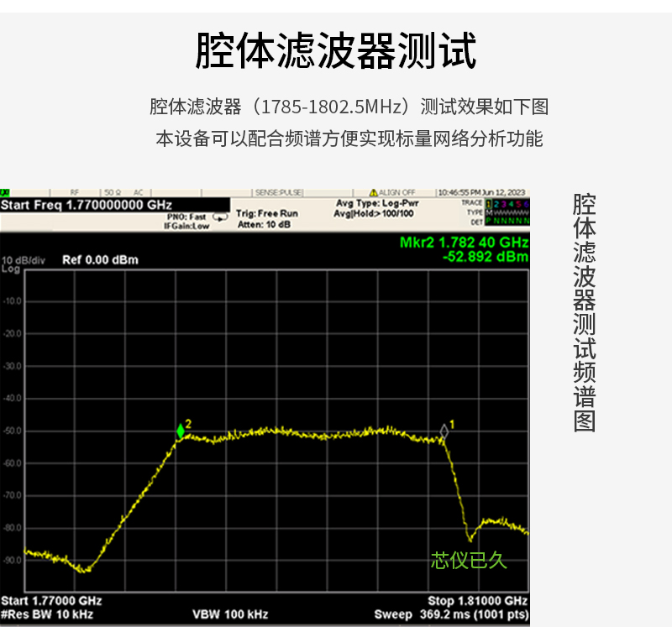The width and height of the screenshot is (672, 627).
Task: Click the green LXI icon at top-left
Action: pyautogui.click(x=5, y=193)
